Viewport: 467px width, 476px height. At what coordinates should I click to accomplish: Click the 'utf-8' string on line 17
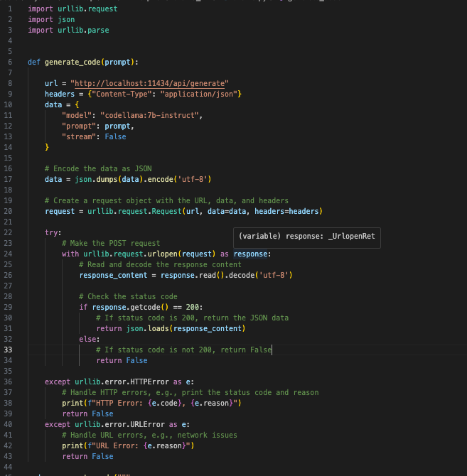coord(193,180)
